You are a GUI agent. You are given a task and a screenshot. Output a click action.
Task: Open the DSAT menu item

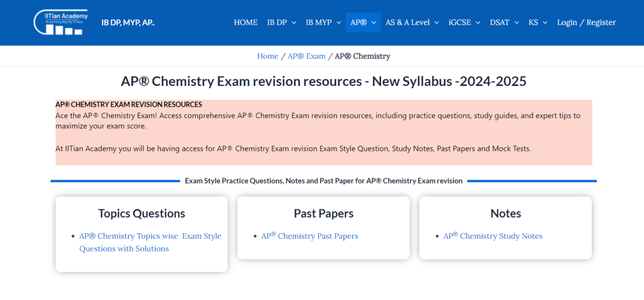pyautogui.click(x=500, y=22)
